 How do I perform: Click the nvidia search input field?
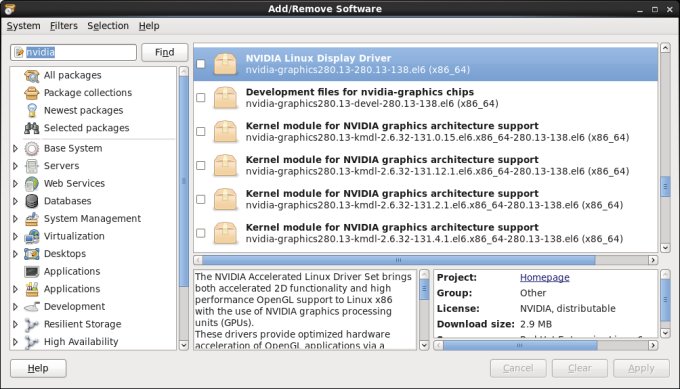[74, 52]
